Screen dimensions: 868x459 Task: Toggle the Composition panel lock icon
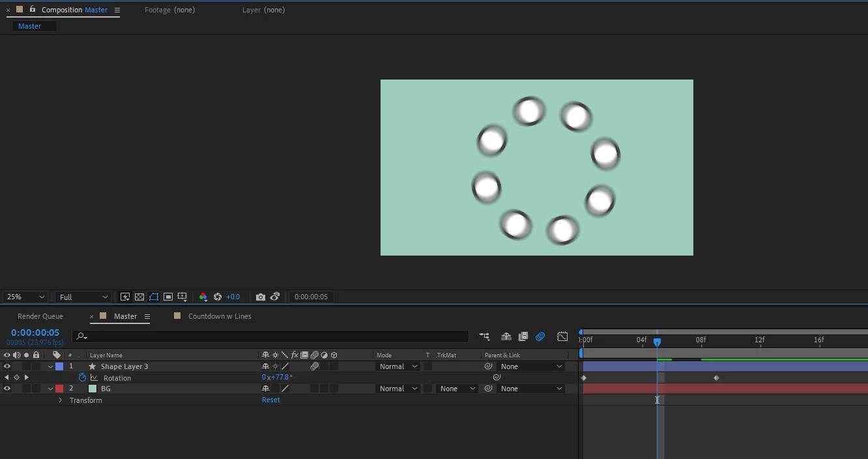click(33, 9)
